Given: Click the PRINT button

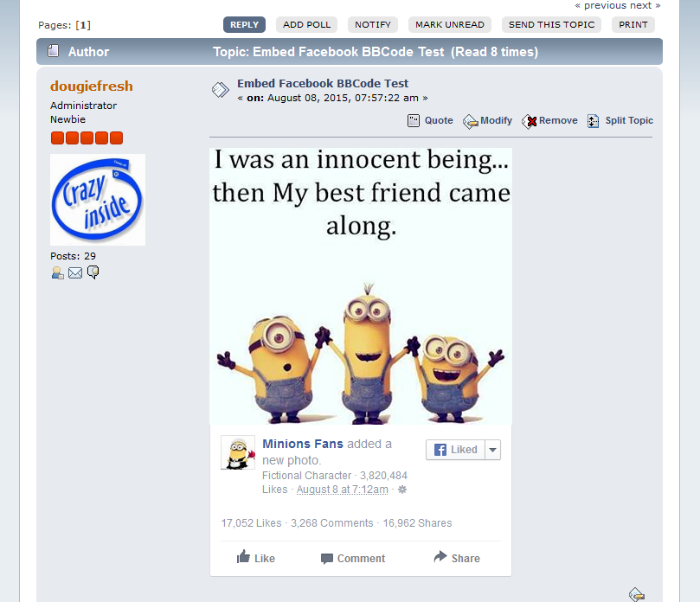Looking at the screenshot, I should (633, 24).
